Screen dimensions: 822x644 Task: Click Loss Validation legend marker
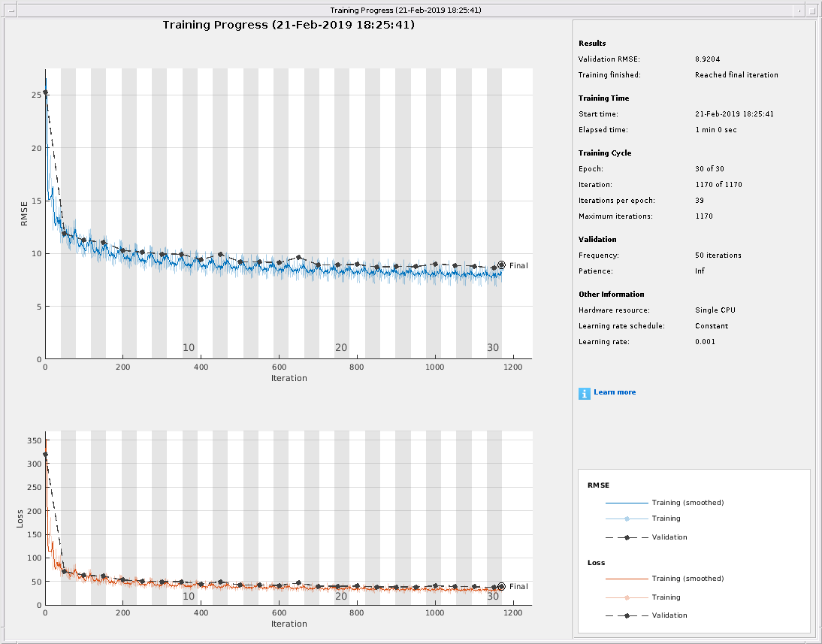(x=626, y=615)
